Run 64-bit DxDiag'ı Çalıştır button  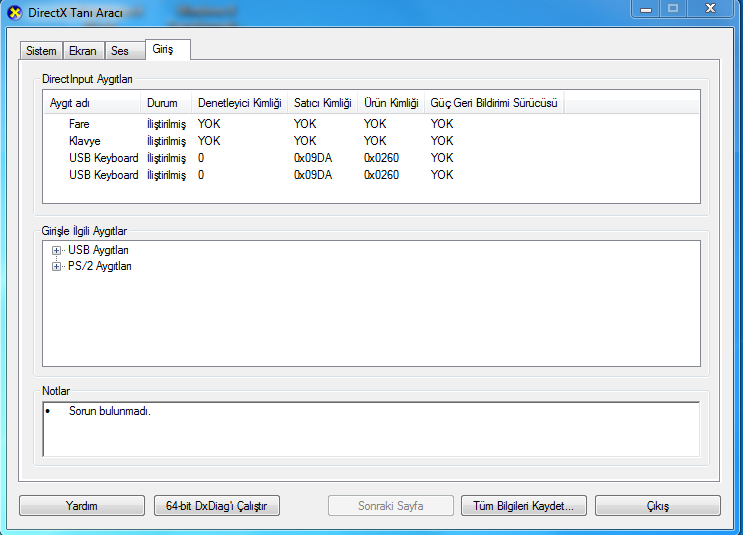(x=217, y=506)
